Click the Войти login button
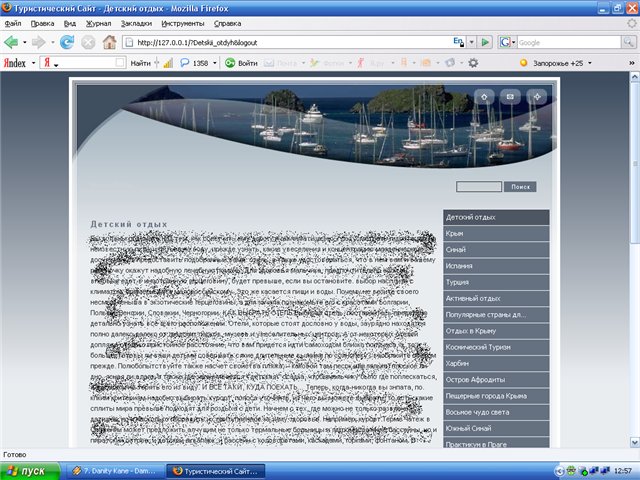The height and width of the screenshot is (480, 640). (x=242, y=63)
